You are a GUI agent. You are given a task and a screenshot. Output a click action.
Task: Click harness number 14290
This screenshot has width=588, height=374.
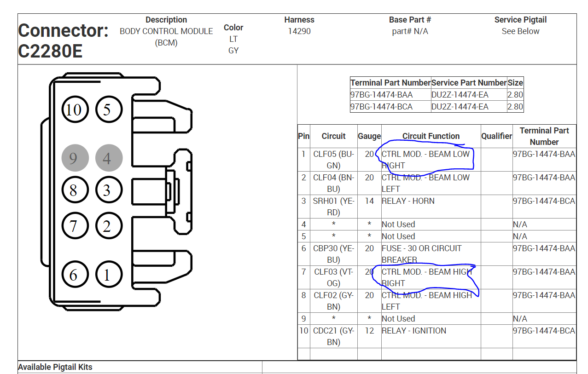point(299,31)
